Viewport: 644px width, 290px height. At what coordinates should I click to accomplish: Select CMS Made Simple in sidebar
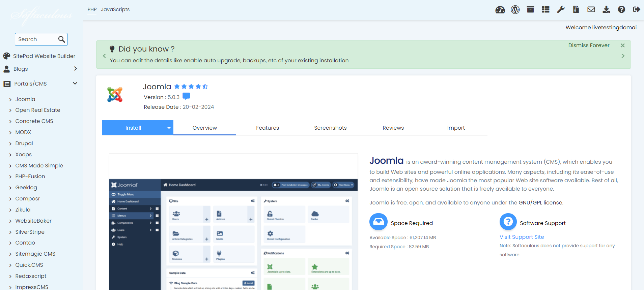(39, 166)
